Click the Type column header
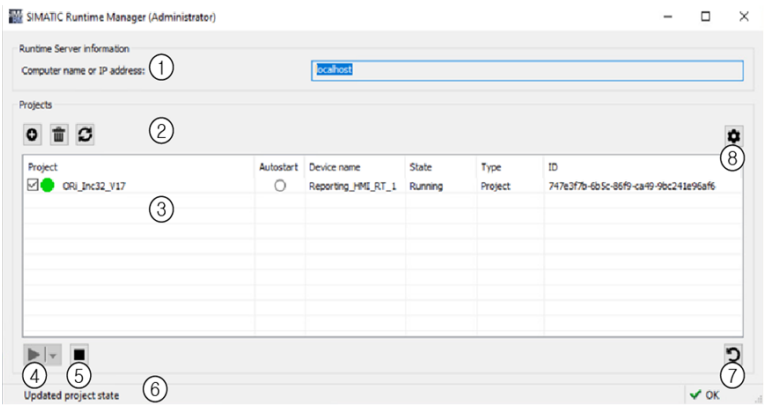The width and height of the screenshot is (769, 409). click(491, 167)
